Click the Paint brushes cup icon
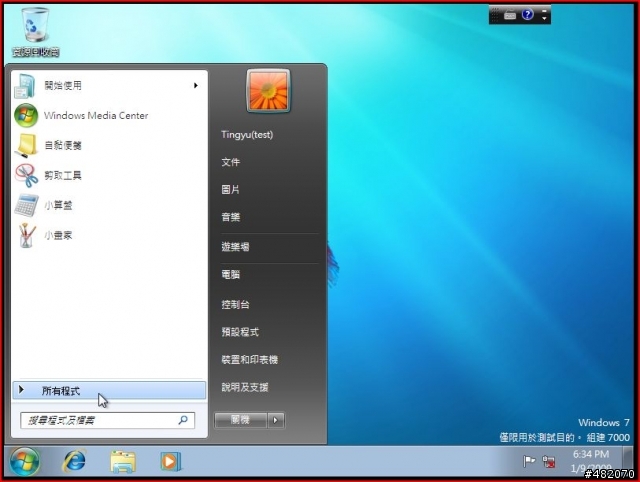Image resolution: width=640 pixels, height=482 pixels. click(27, 235)
